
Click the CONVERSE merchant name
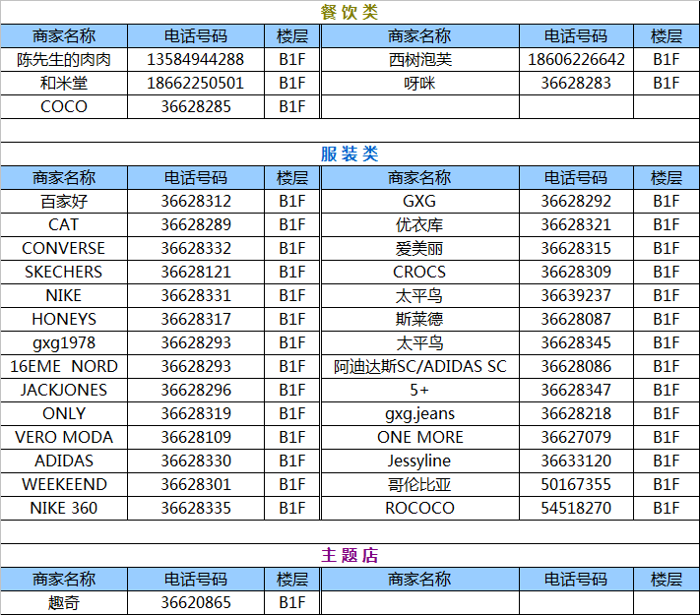point(64,248)
